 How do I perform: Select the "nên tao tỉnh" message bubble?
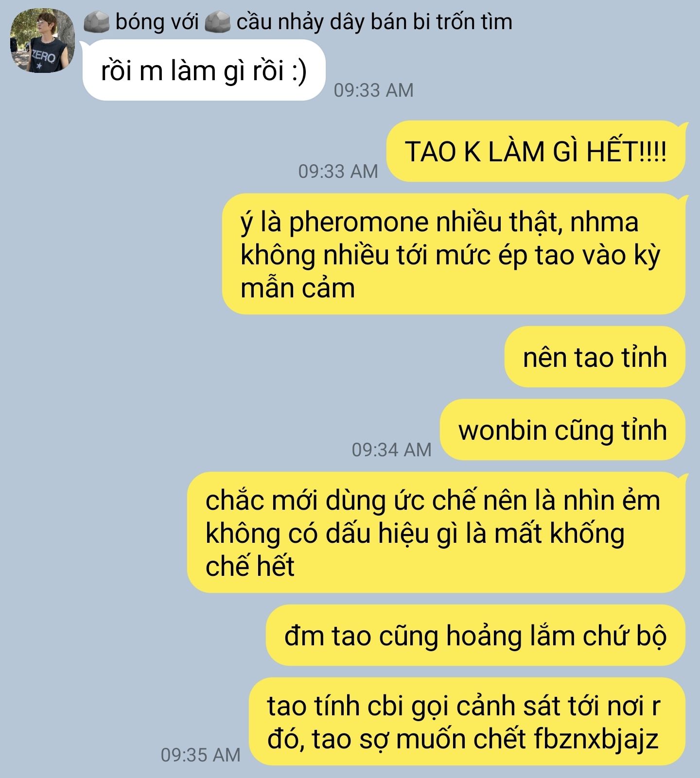[595, 357]
